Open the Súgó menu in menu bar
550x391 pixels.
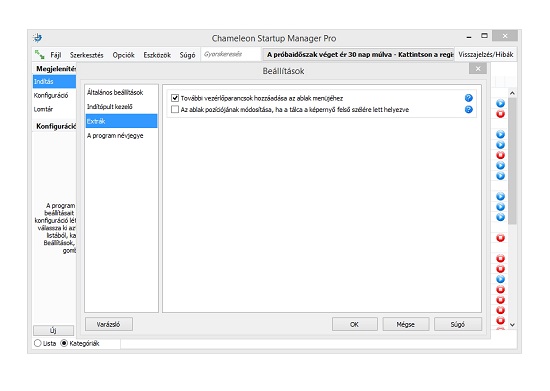[187, 55]
